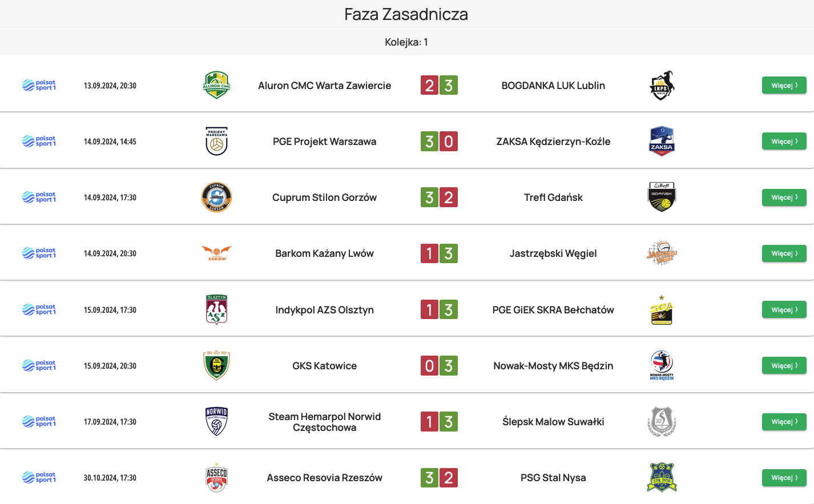Click the BOGDANKA LUK Lublin team crest
Viewport: 814px width, 504px height.
click(662, 86)
